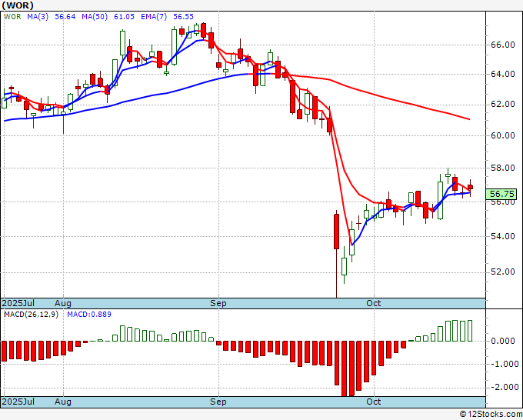Viewport: 523px width, 420px height.
Task: Select the green WOR legend label
Action: point(12,17)
